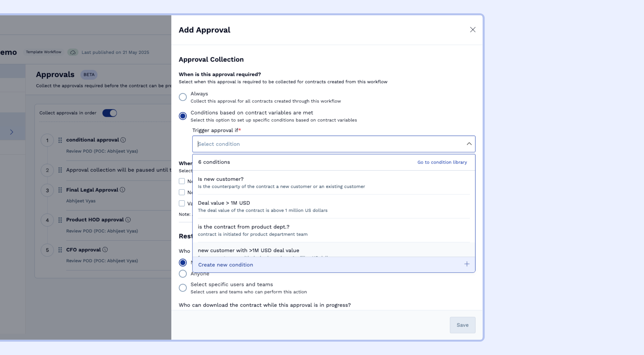Click info icon next to Product HOD approval
Viewport: 644px width, 355px height.
[128, 220]
